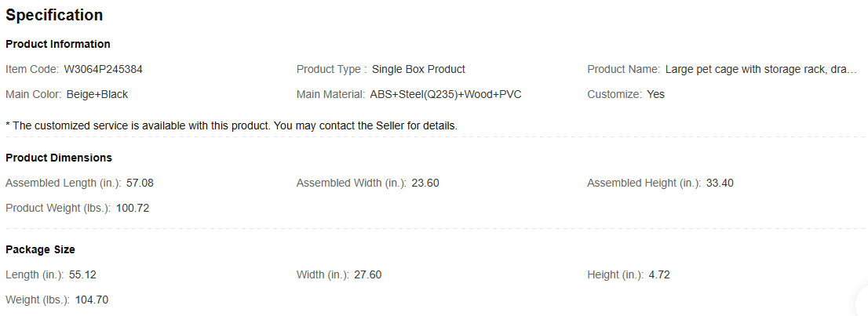Click the Beige+Black main color value
Screen dimensions: 868x316
(97, 95)
